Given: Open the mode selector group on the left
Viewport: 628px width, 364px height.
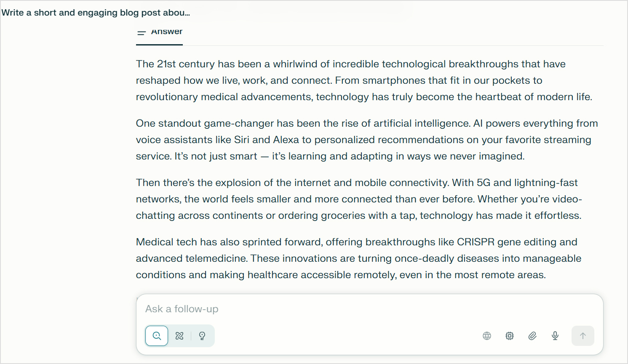Looking at the screenshot, I should pos(179,336).
